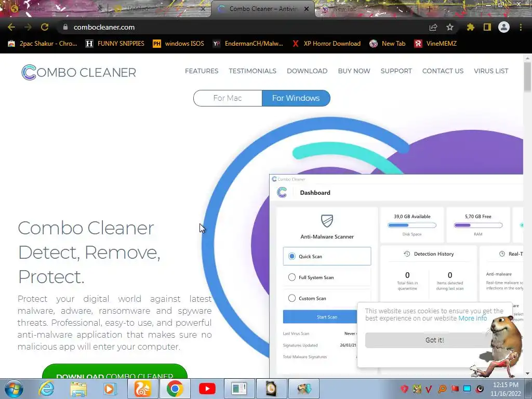Click the DOWNLOAD COMBO CLEANER green button

click(115, 371)
